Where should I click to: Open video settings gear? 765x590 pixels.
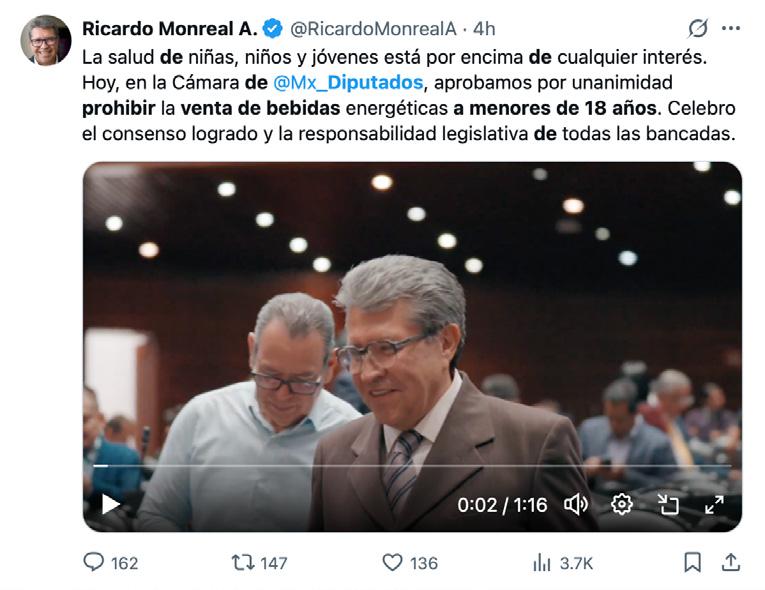[x=622, y=504]
